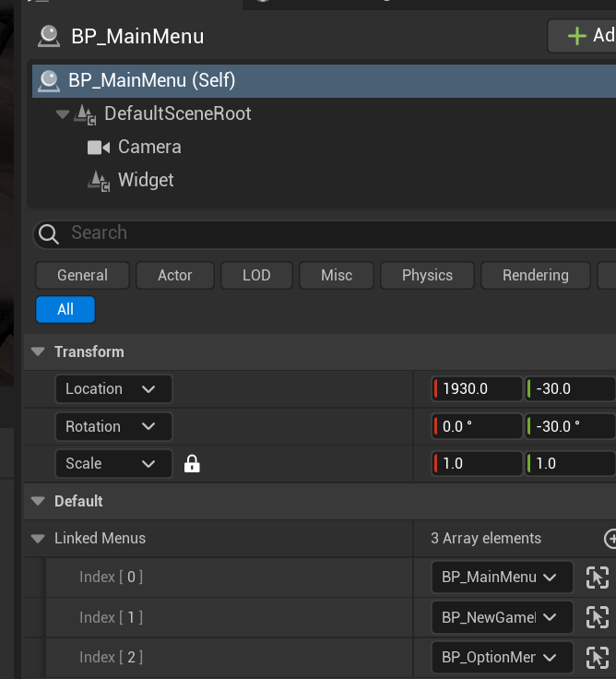This screenshot has width=616, height=679.
Task: Click Rotation Y value -30.0°
Action: [x=570, y=426]
